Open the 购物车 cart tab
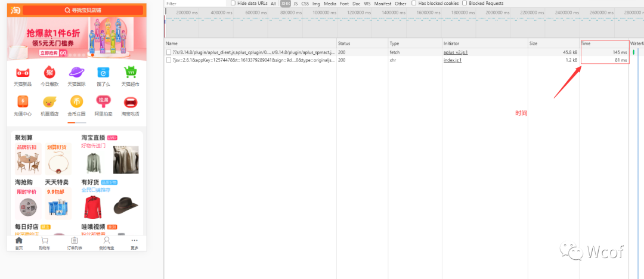Viewport: 644px width, 279px height. point(44,243)
